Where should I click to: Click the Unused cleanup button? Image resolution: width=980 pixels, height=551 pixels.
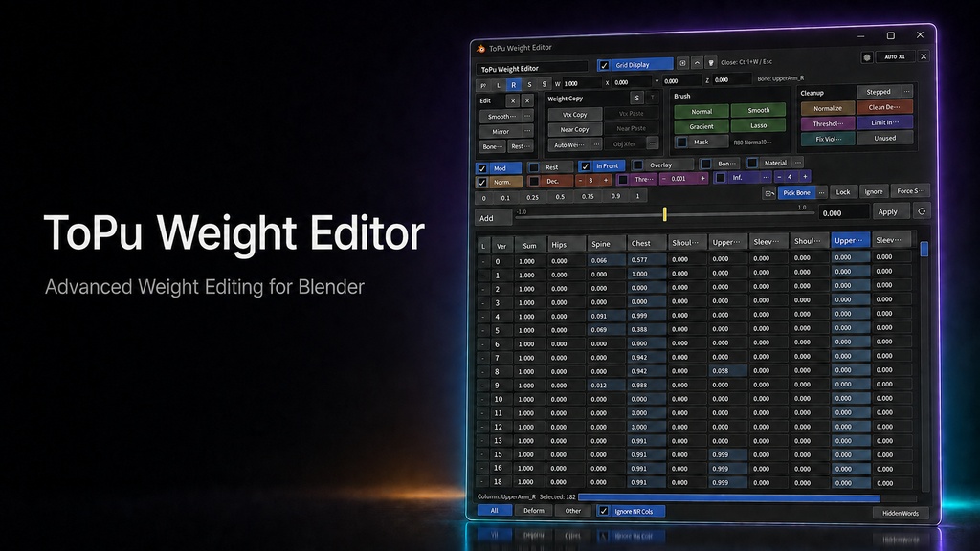[x=884, y=138]
